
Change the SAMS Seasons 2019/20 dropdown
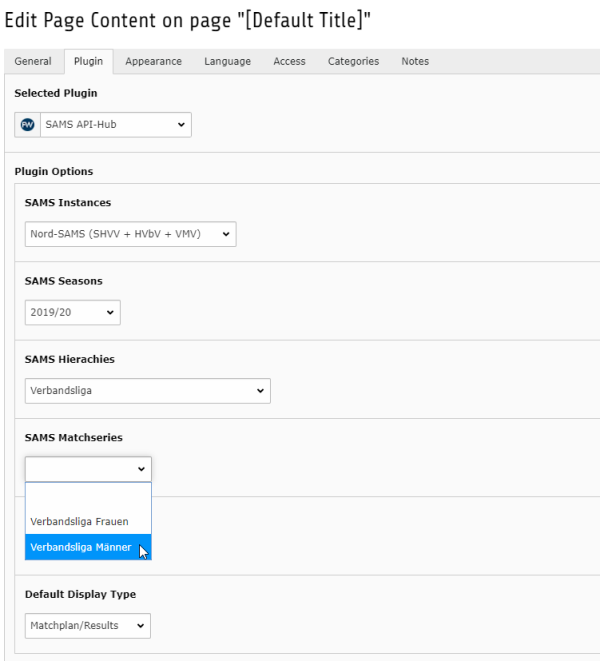73,312
